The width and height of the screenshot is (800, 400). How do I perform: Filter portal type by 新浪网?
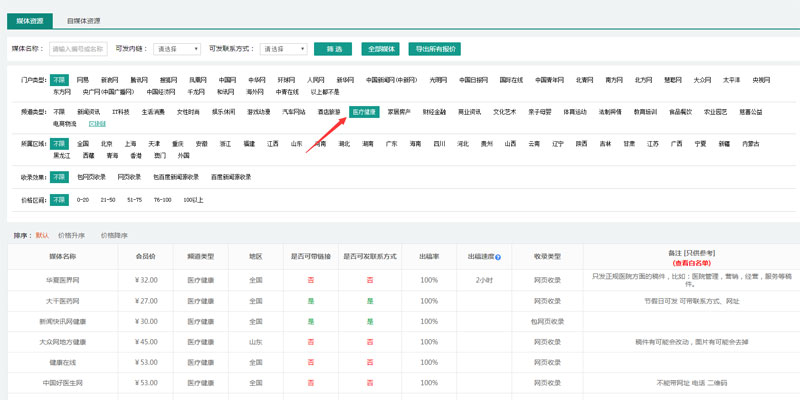pyautogui.click(x=109, y=80)
